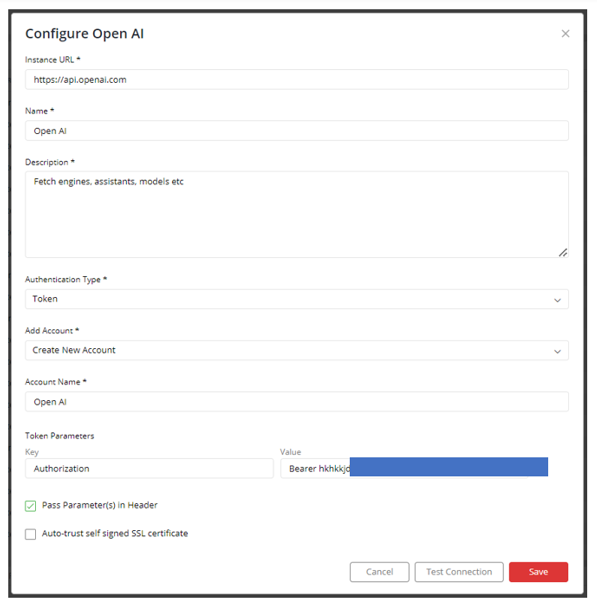Uncheck Pass Parameter(s) in Header checkbox
The width and height of the screenshot is (597, 604).
coord(30,505)
